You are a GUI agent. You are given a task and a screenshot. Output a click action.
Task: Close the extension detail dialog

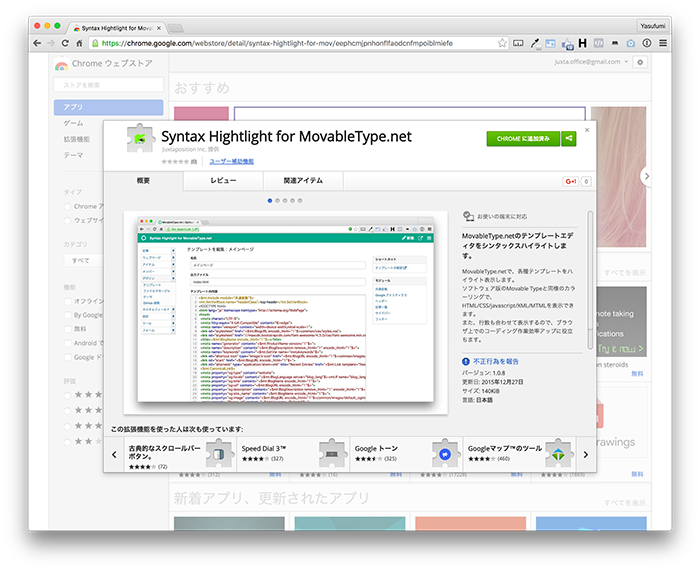point(587,130)
